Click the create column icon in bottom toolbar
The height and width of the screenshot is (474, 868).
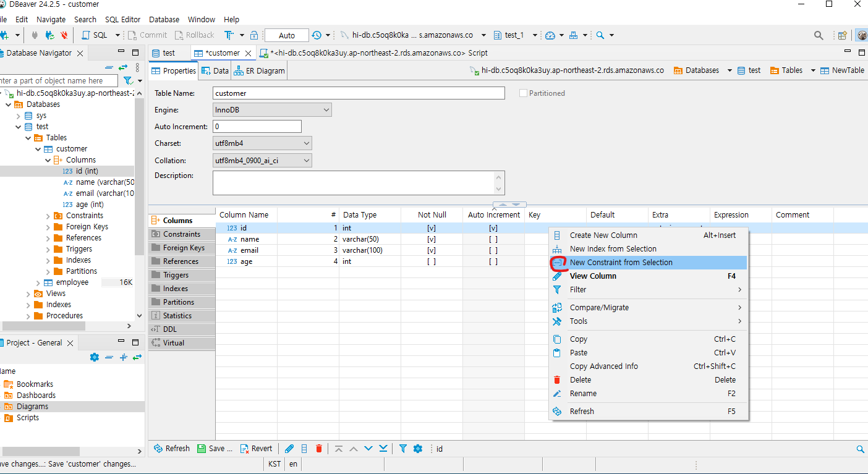coord(304,449)
